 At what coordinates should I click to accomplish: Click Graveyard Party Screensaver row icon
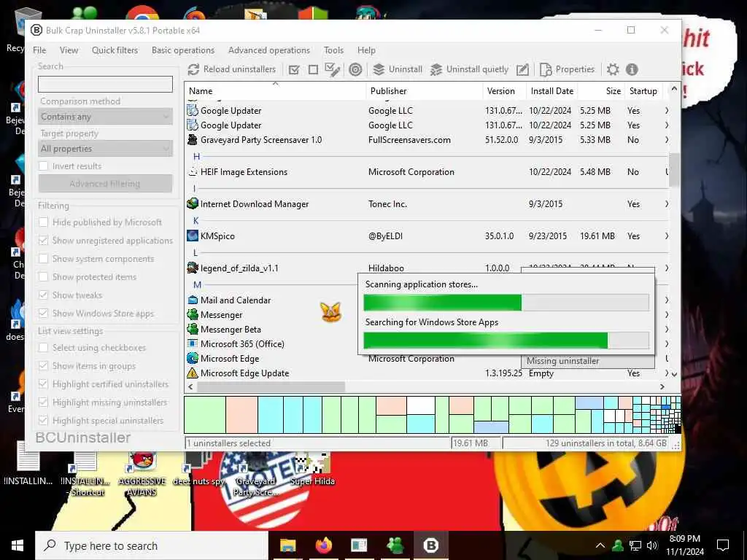(x=193, y=139)
